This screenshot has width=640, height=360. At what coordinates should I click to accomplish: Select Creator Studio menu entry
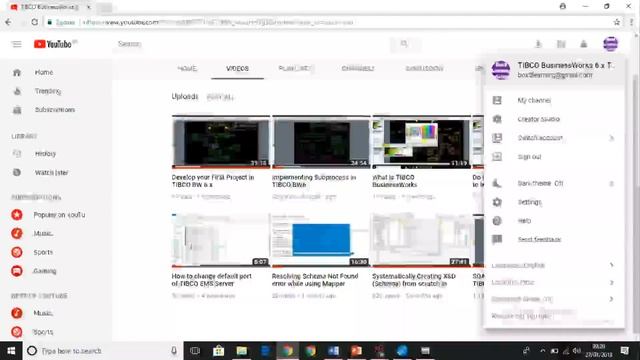pyautogui.click(x=554, y=119)
